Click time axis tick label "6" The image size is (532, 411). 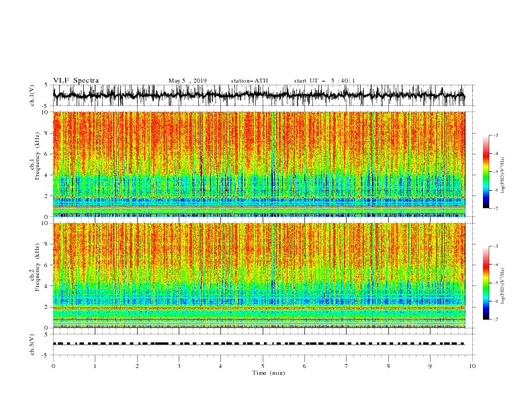pyautogui.click(x=304, y=366)
